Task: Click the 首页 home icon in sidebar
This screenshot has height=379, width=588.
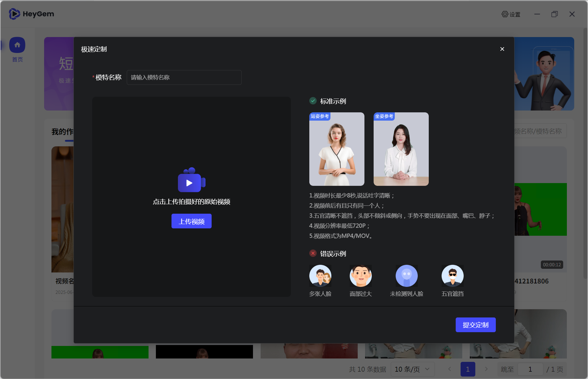Action: pyautogui.click(x=17, y=45)
